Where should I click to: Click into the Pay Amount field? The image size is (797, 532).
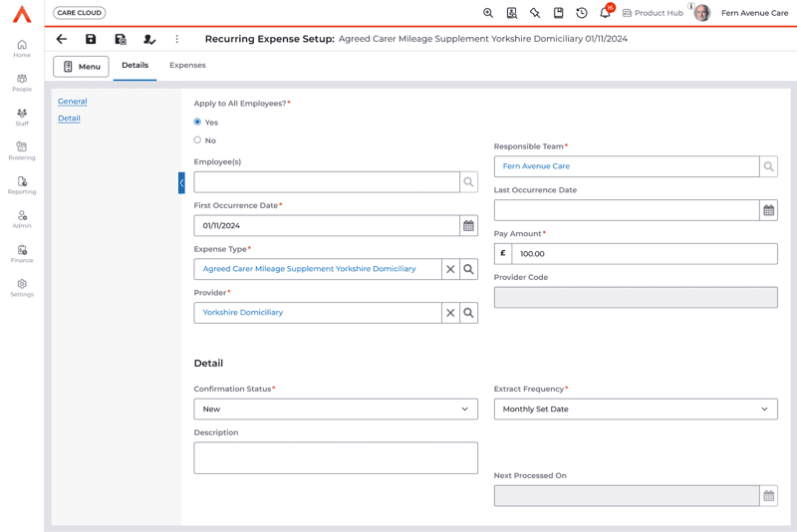[x=643, y=254]
